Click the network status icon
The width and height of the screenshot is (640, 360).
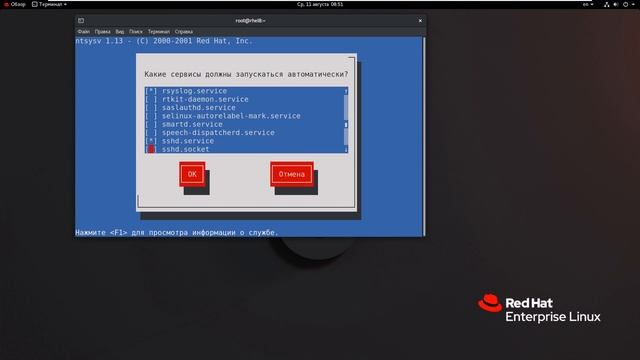(x=607, y=4)
